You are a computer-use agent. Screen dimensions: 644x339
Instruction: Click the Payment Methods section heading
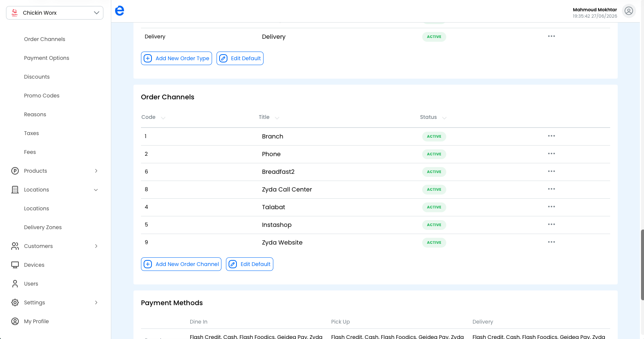[x=172, y=303]
